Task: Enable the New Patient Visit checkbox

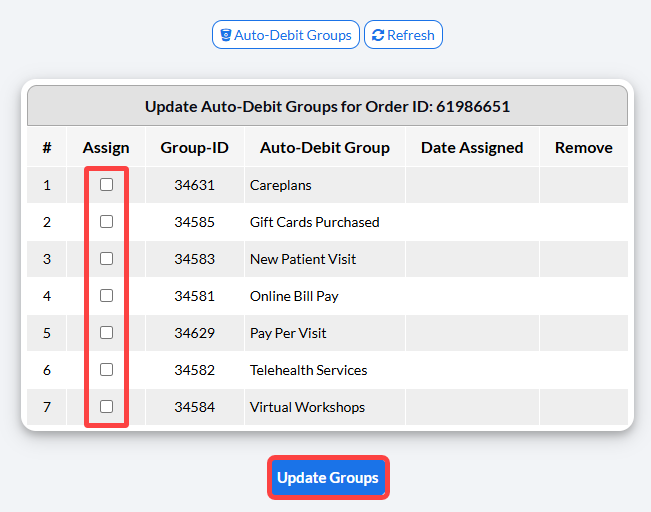Action: [x=106, y=259]
